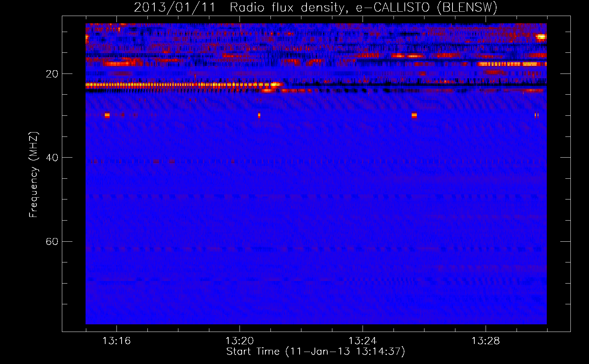Click the bright burst near 13:16 at 30 MHz
Screen dimensions: 589x364
(x=107, y=115)
